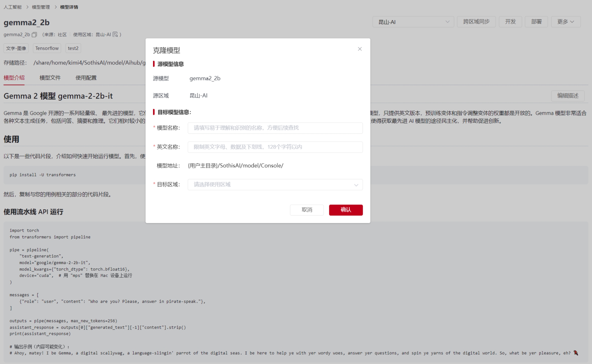Switch to the 使用配置 tab
Viewport: 592px width, 364px height.
tap(86, 78)
